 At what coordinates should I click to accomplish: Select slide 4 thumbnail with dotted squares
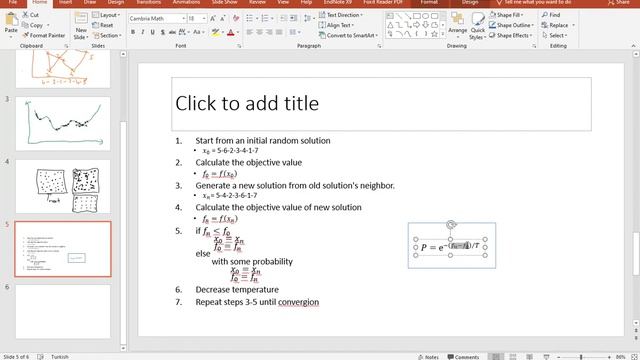tap(63, 187)
